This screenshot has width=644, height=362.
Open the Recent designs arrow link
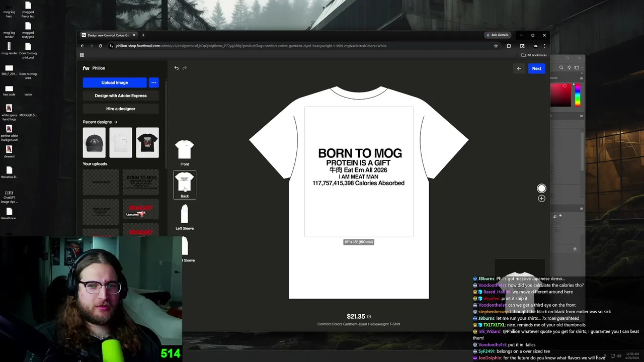click(x=116, y=122)
